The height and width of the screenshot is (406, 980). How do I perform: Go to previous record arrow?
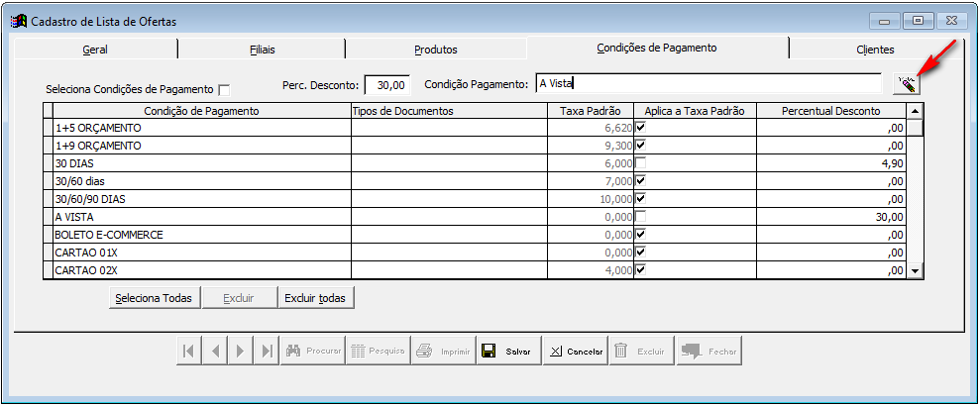click(215, 351)
